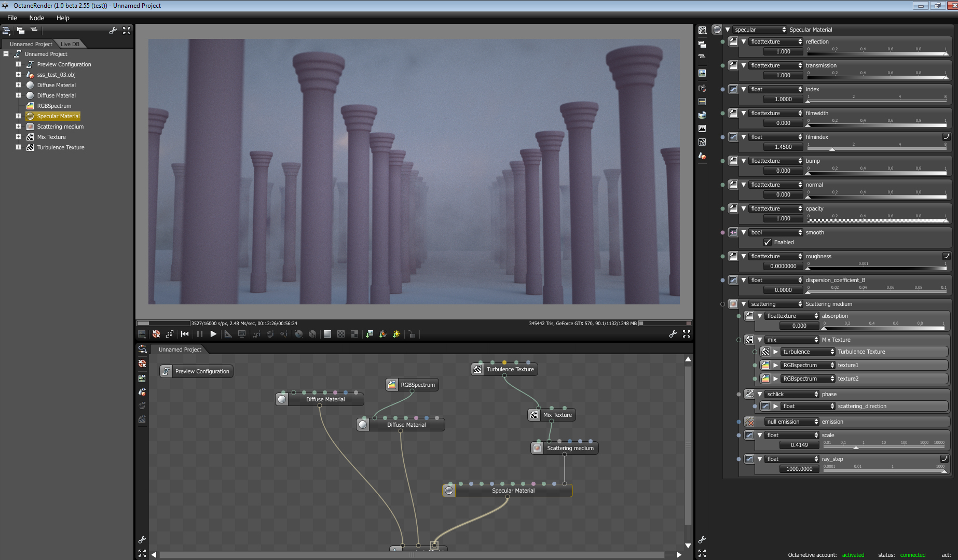The image size is (958, 560).
Task: Open the schlick phase type dropdown
Action: point(792,394)
